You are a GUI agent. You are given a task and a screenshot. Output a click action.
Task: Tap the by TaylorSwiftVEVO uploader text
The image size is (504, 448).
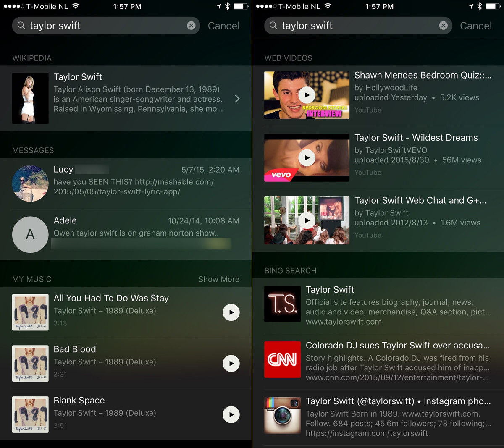[x=391, y=150]
